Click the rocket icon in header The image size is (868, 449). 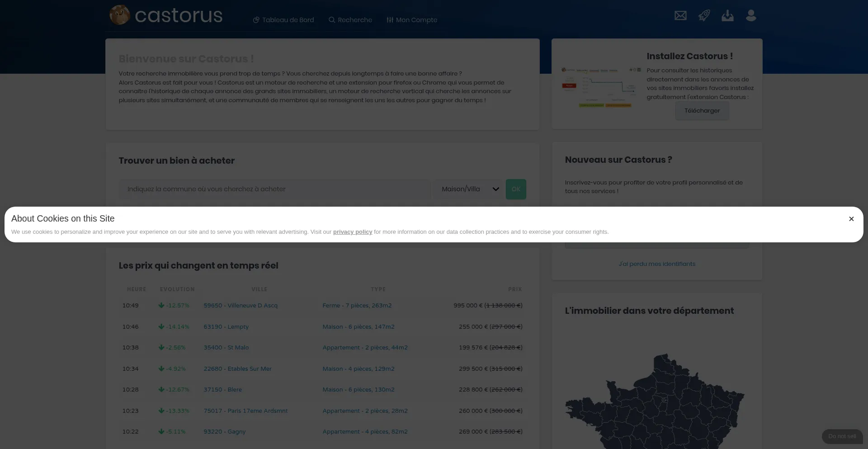pos(704,16)
